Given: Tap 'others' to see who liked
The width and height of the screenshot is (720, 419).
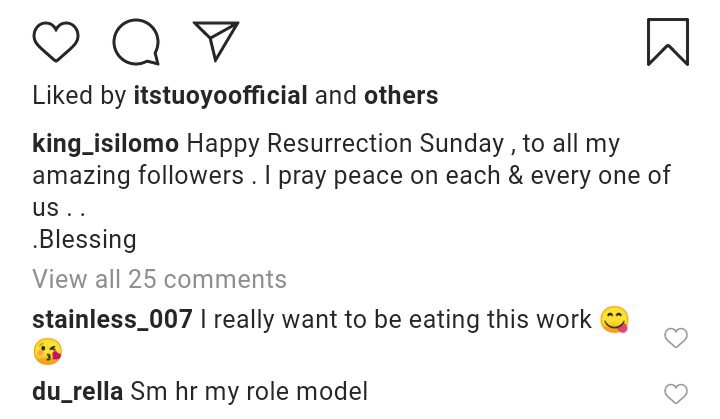Looking at the screenshot, I should point(400,96).
